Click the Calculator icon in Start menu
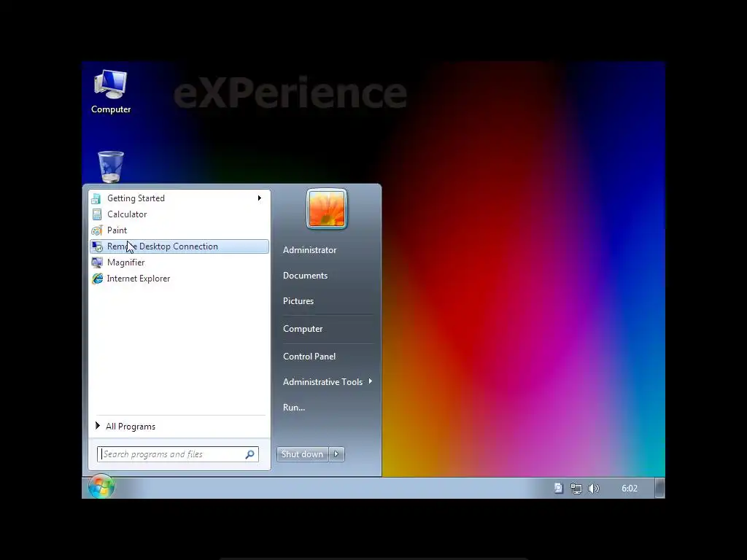747x560 pixels. (x=97, y=214)
